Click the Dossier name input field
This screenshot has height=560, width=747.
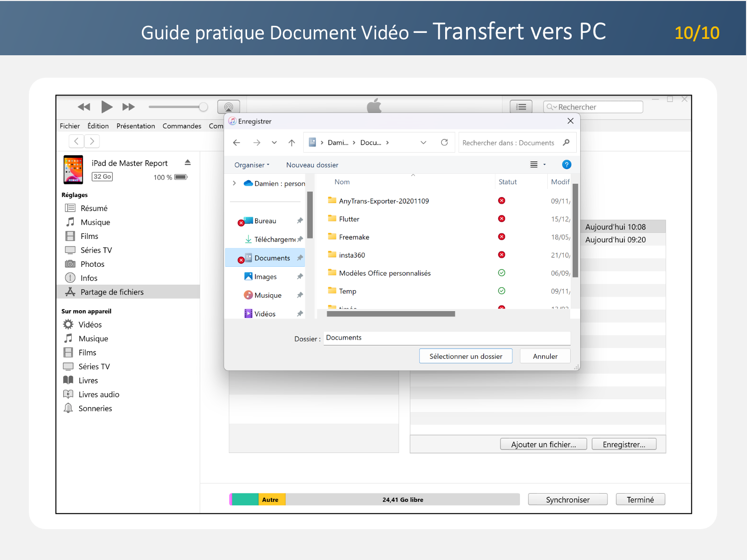[446, 338]
